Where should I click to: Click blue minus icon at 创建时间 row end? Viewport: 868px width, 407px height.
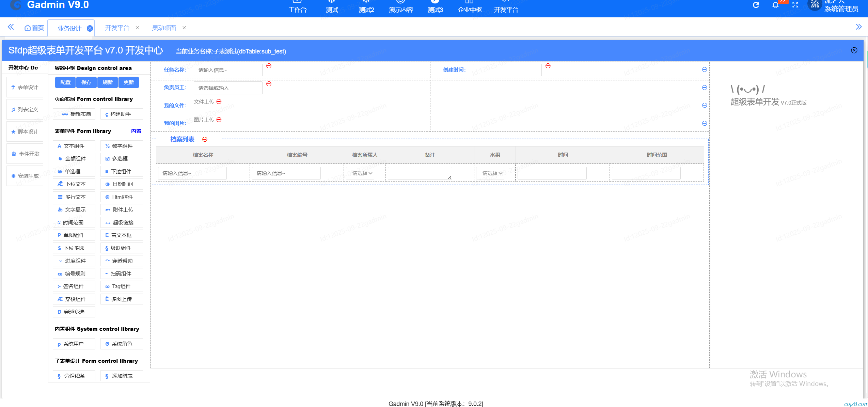(705, 69)
